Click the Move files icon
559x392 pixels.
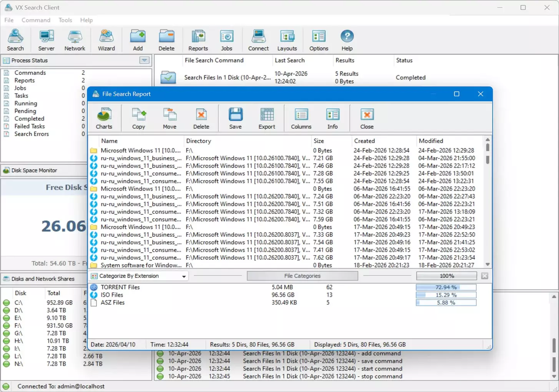tap(170, 118)
